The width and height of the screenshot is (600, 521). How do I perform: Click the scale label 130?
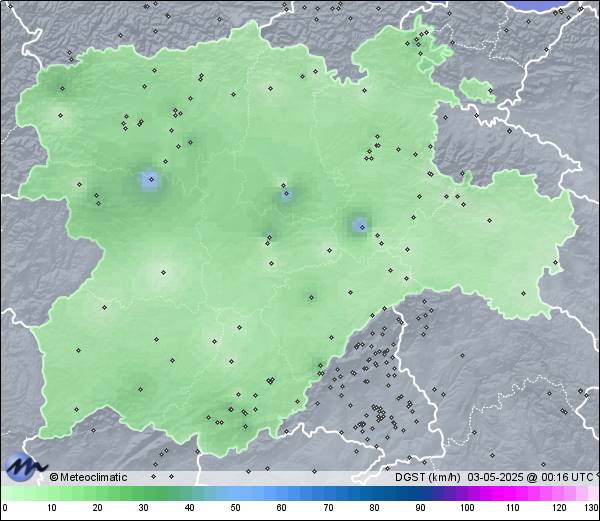tap(592, 508)
